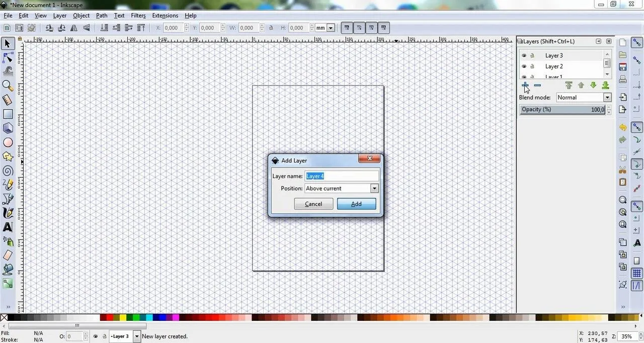The width and height of the screenshot is (644, 343).
Task: Open the Layer menu
Action: tap(60, 16)
